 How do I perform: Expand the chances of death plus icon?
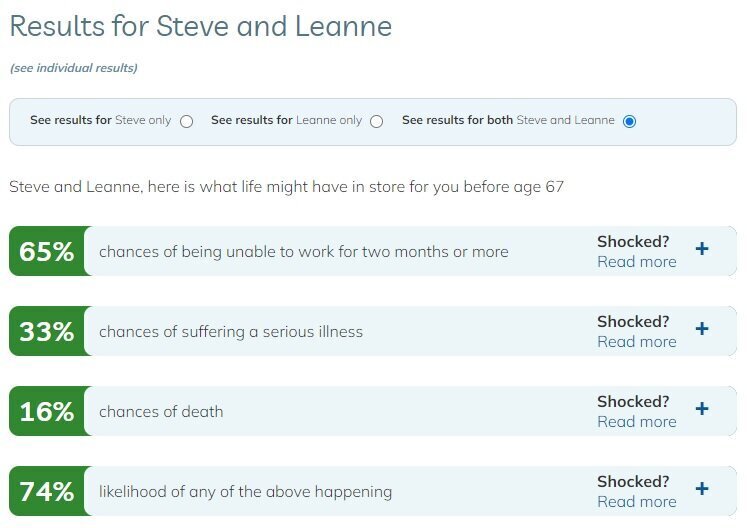702,409
